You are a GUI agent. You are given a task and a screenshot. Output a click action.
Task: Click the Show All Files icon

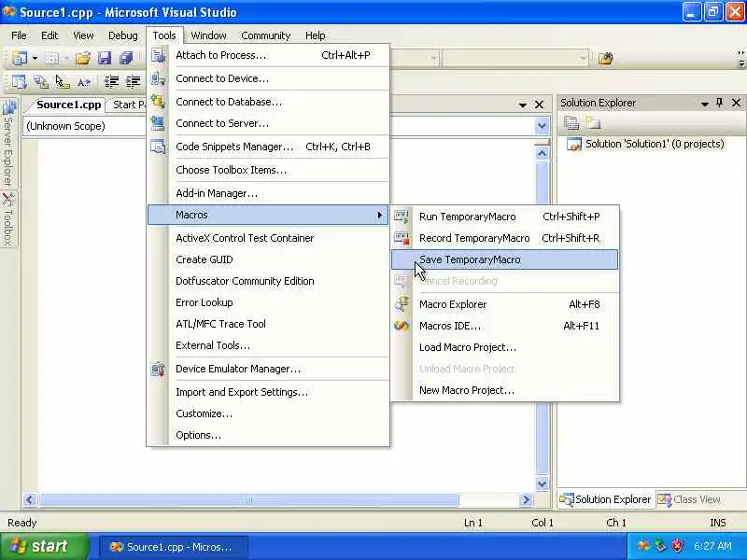(x=593, y=123)
